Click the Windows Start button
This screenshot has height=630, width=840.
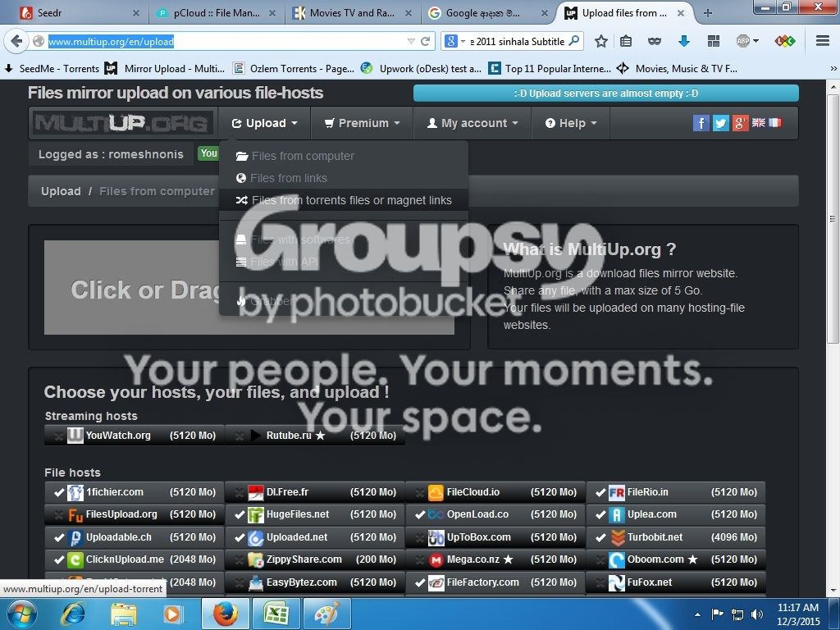(21, 614)
